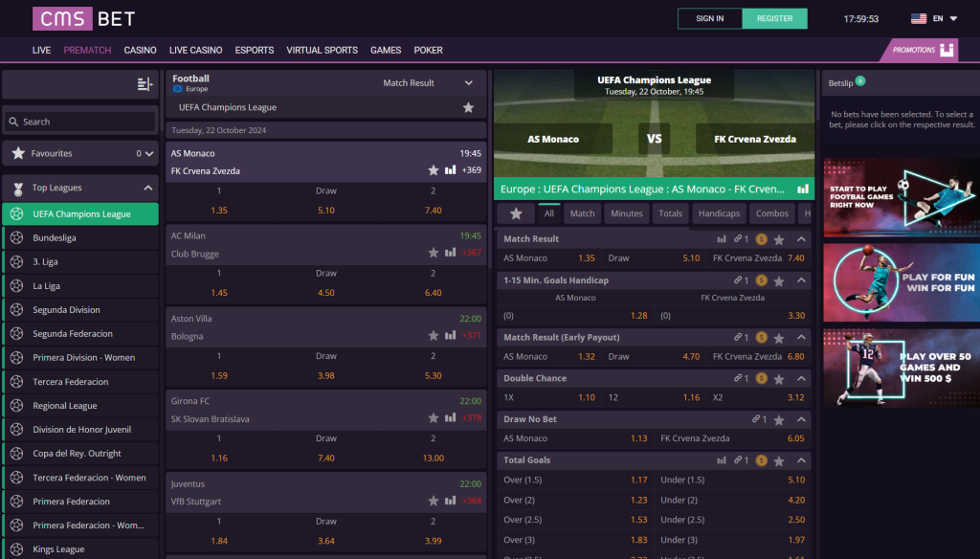This screenshot has width=980, height=559.
Task: Click the Bundesliga football icon in sidebar
Action: click(x=16, y=238)
